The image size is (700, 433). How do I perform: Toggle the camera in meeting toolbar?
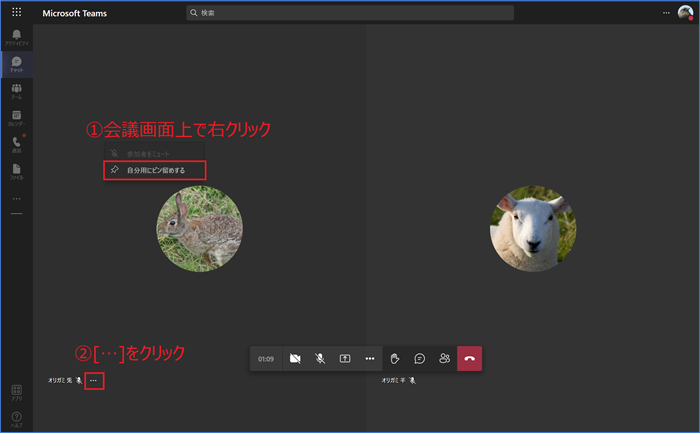pyautogui.click(x=295, y=358)
